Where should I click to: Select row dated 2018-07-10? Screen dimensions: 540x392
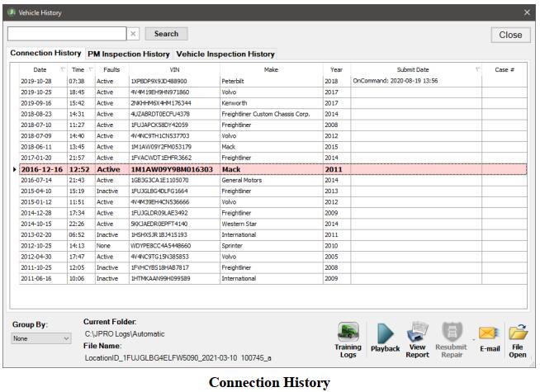[273, 125]
